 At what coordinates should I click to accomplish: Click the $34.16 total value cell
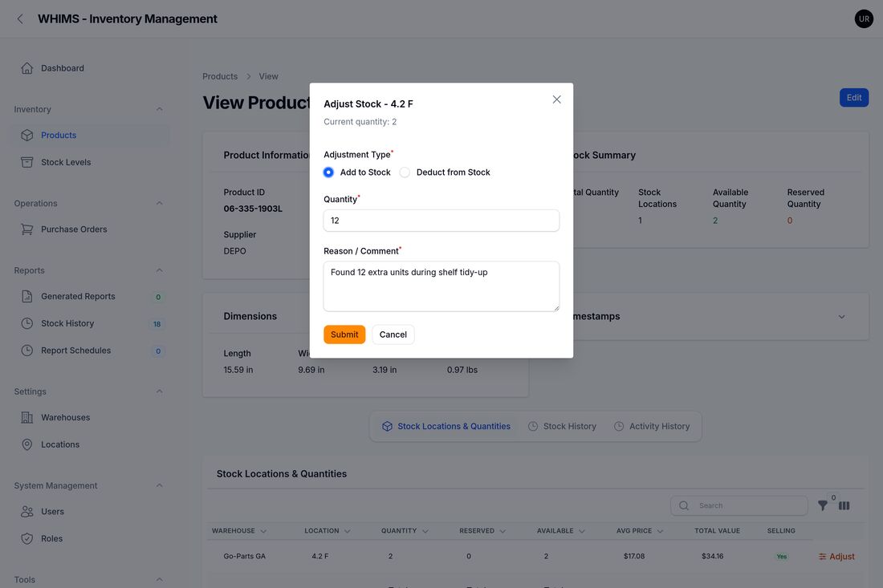coord(712,557)
